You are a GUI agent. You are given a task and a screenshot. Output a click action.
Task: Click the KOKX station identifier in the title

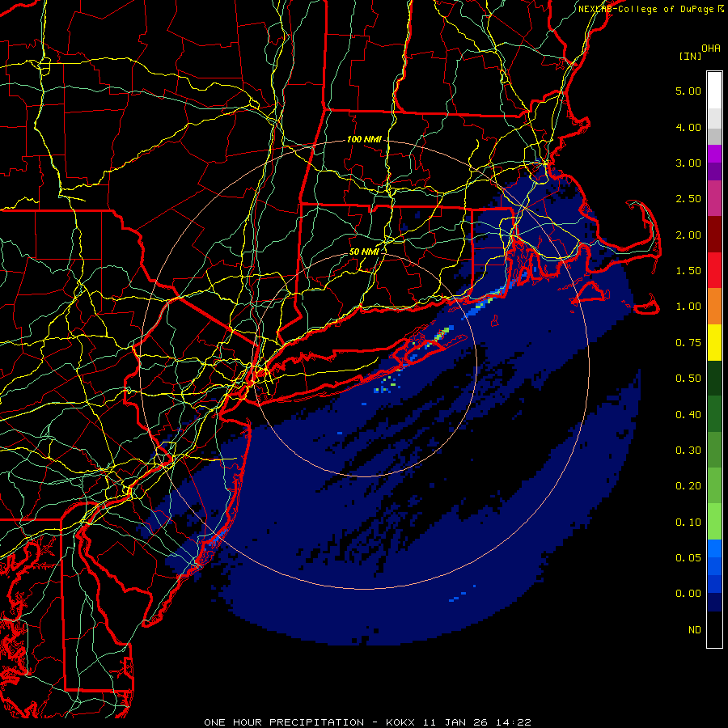[x=401, y=722]
